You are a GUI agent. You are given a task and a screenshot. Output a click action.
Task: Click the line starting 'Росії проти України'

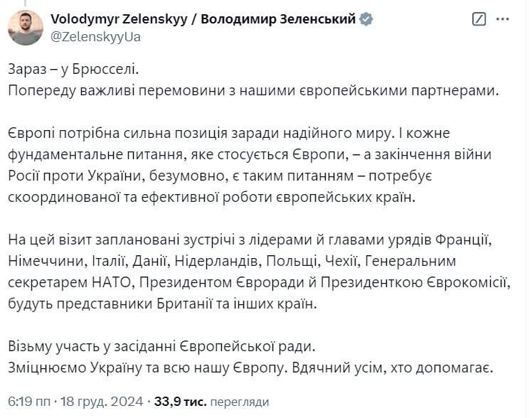coord(220,176)
